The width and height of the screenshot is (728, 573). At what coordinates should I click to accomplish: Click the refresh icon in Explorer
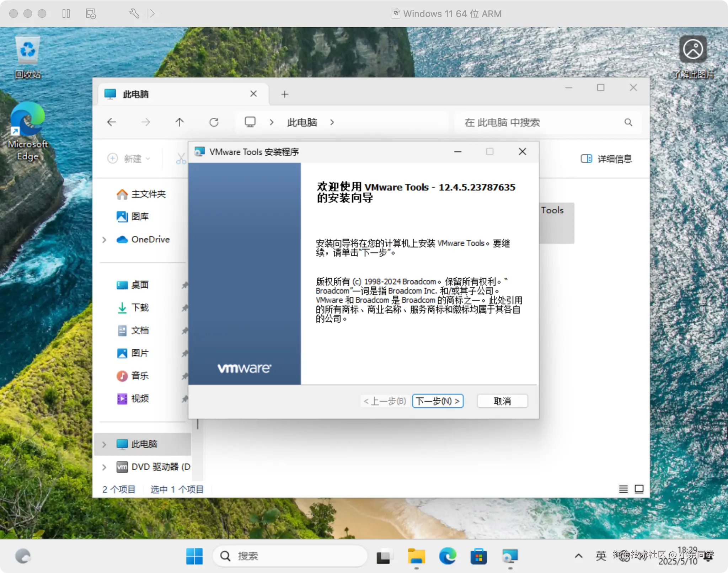pyautogui.click(x=214, y=122)
